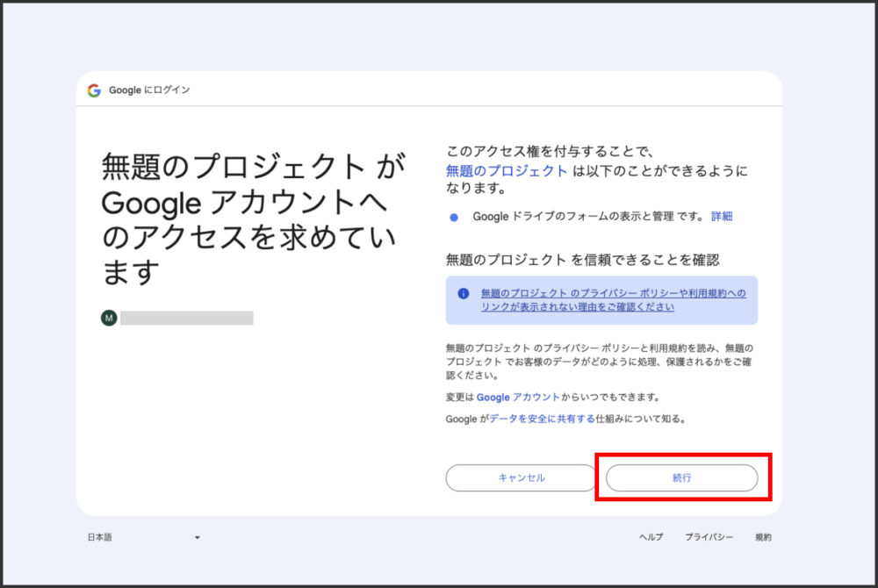This screenshot has height=588, width=878.
Task: Open the 規約 footer link
Action: 762,536
